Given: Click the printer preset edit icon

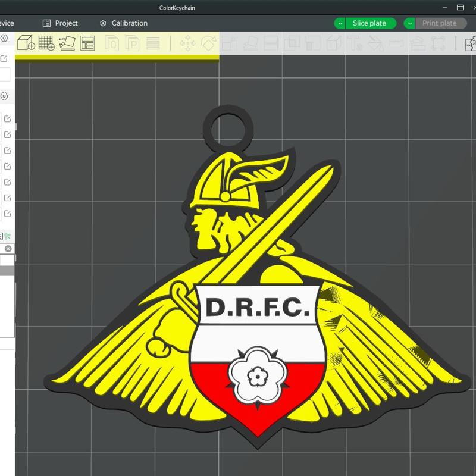Looking at the screenshot, I should (x=4, y=58).
